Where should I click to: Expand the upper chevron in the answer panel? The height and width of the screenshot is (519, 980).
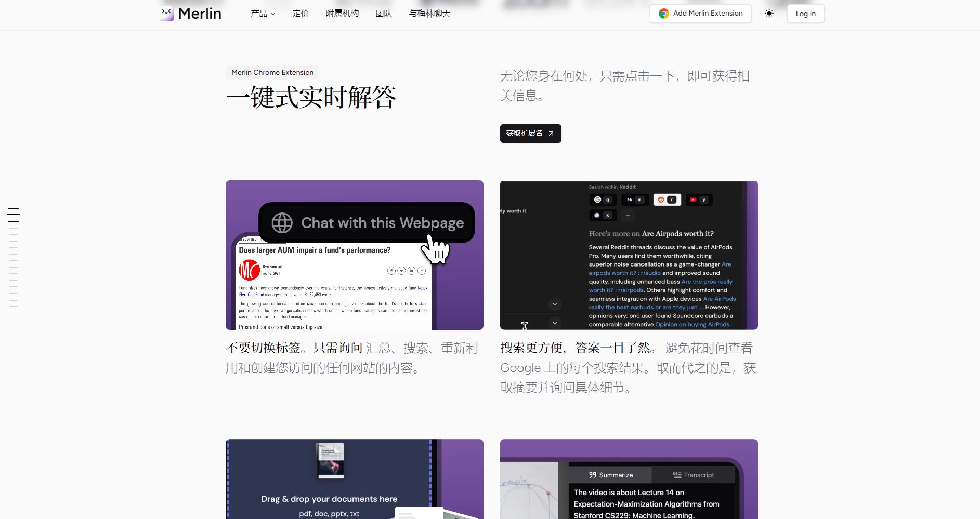point(555,303)
